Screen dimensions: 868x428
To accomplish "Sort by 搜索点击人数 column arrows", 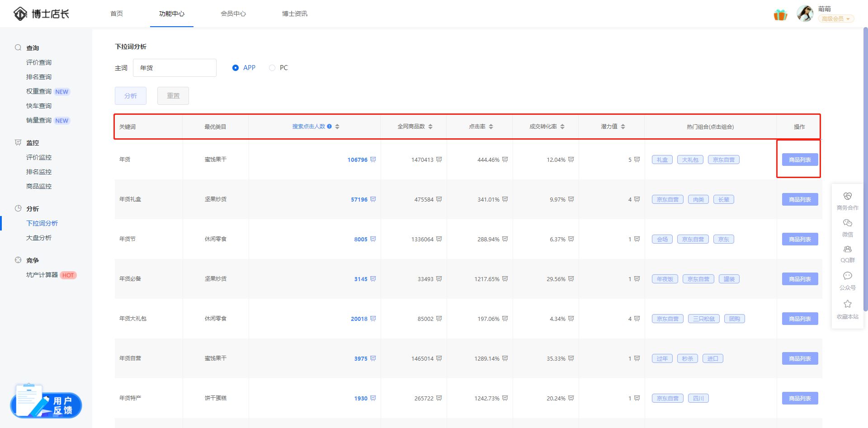I will (337, 127).
